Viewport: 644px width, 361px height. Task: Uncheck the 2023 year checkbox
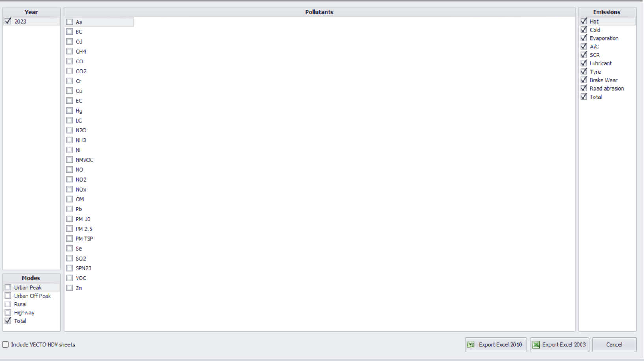tap(7, 21)
